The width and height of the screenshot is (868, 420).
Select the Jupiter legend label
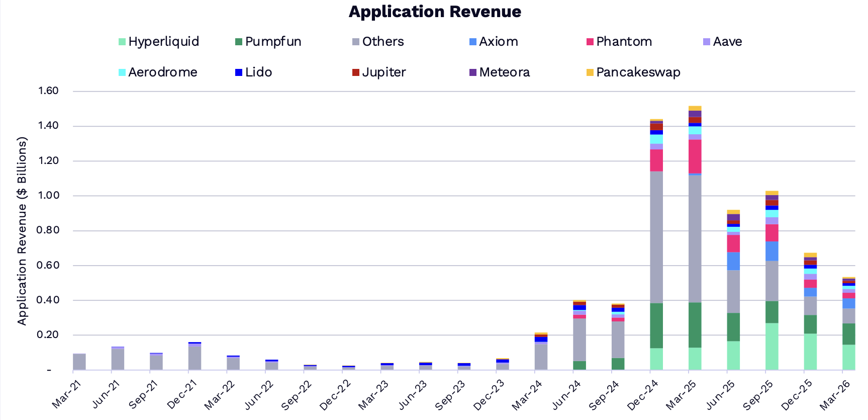pyautogui.click(x=384, y=72)
